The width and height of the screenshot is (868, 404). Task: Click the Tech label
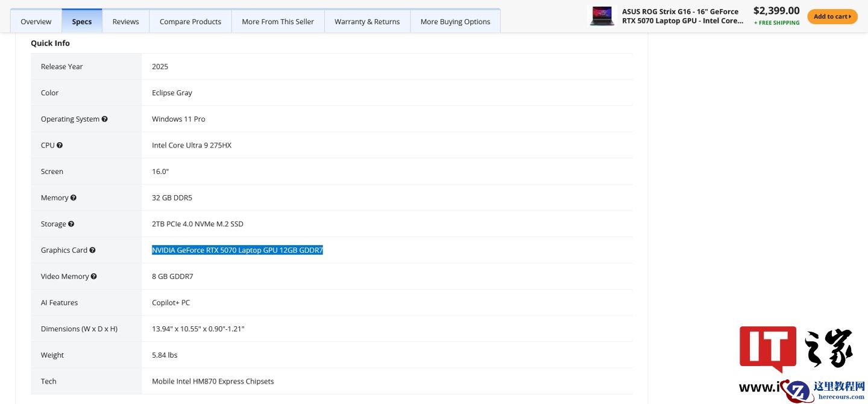coord(49,381)
